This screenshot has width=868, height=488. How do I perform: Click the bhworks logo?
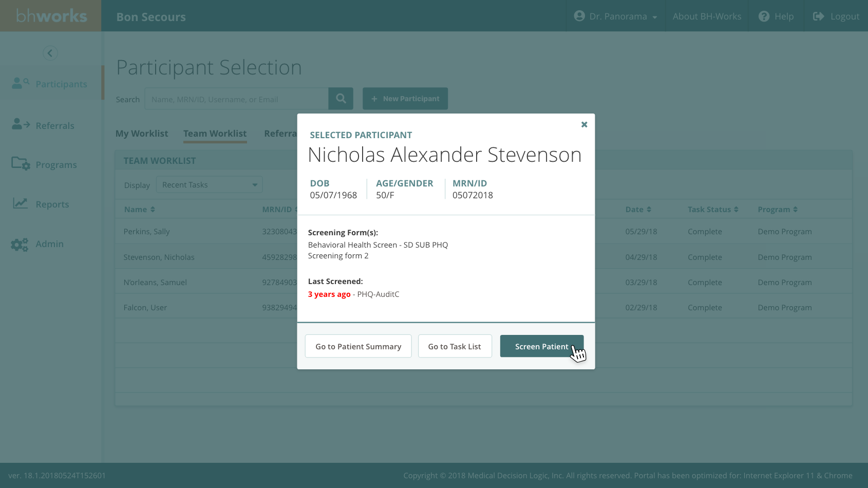pos(51,16)
